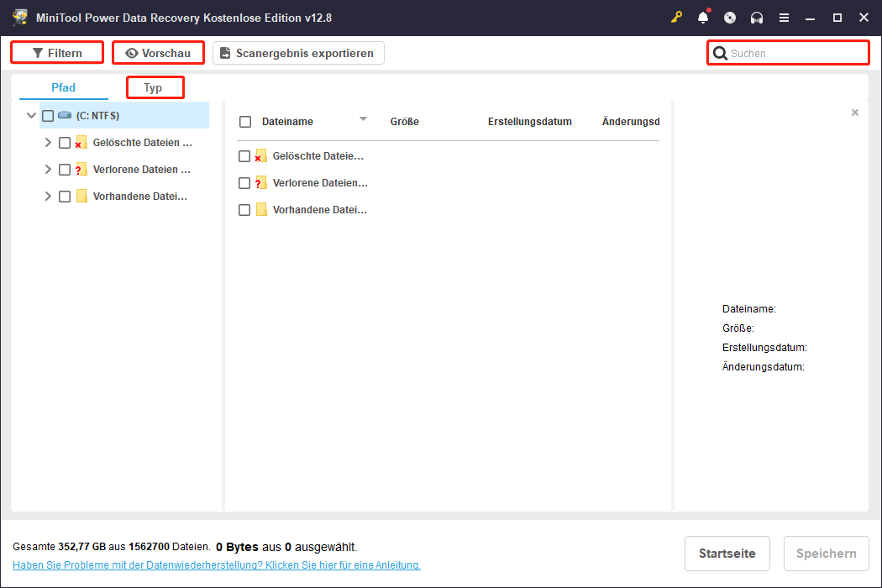Collapse the (C: NTFS) tree node

tap(31, 115)
